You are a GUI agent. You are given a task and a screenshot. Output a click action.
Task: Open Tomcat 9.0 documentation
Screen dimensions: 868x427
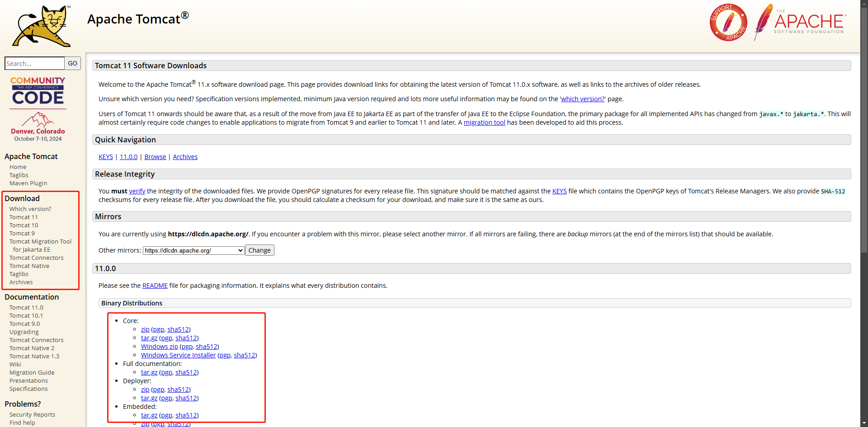25,324
